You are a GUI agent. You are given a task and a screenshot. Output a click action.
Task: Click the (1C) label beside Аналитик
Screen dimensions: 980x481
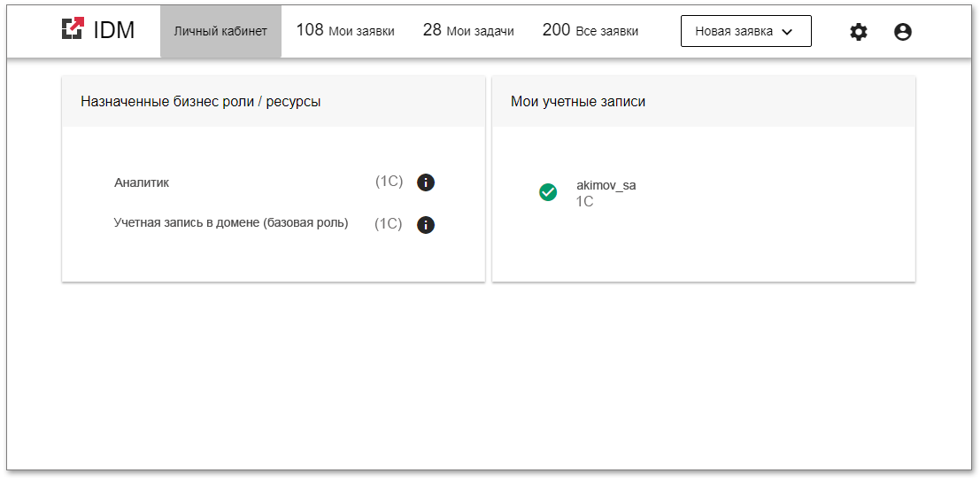[389, 182]
